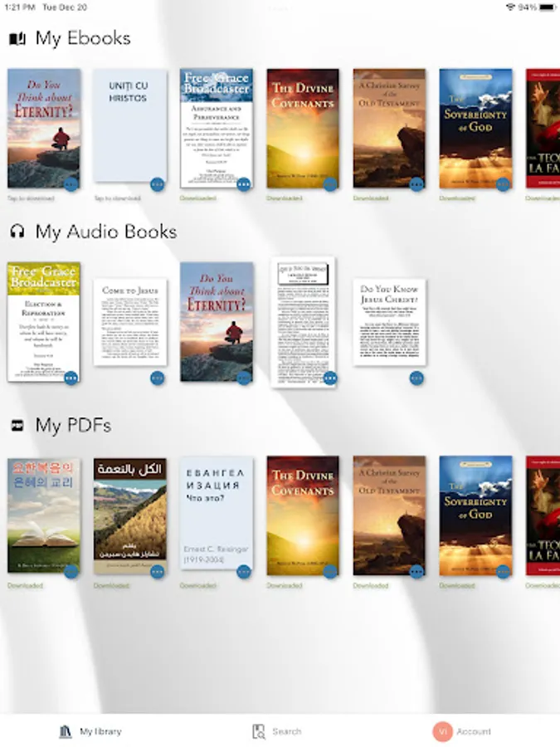
Task: Click the My PDFs section icon
Action: [17, 425]
